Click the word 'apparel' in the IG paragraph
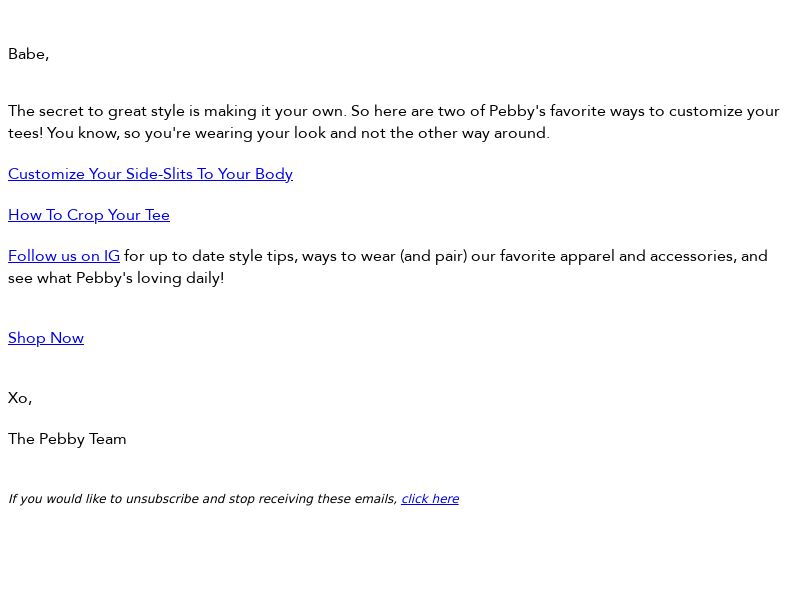800x600 pixels. tap(586, 256)
